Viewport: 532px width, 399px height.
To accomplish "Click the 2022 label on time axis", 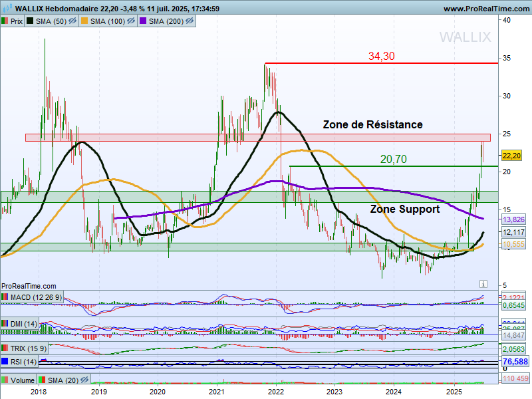I will click(276, 392).
